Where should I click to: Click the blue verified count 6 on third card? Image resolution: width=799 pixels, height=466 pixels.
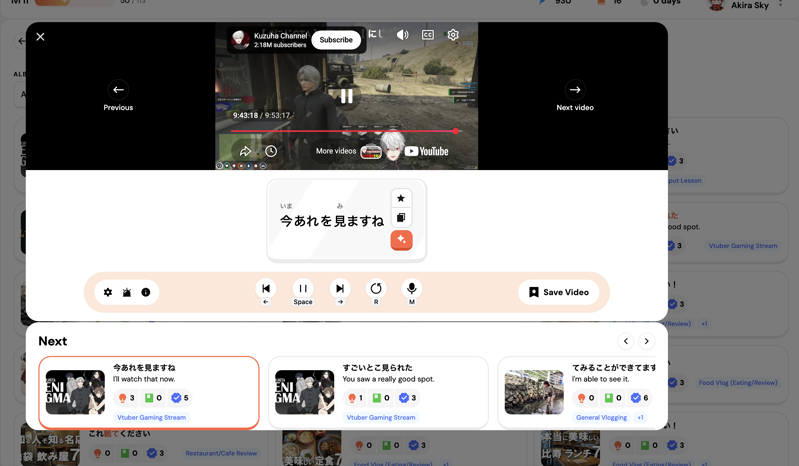tap(640, 398)
